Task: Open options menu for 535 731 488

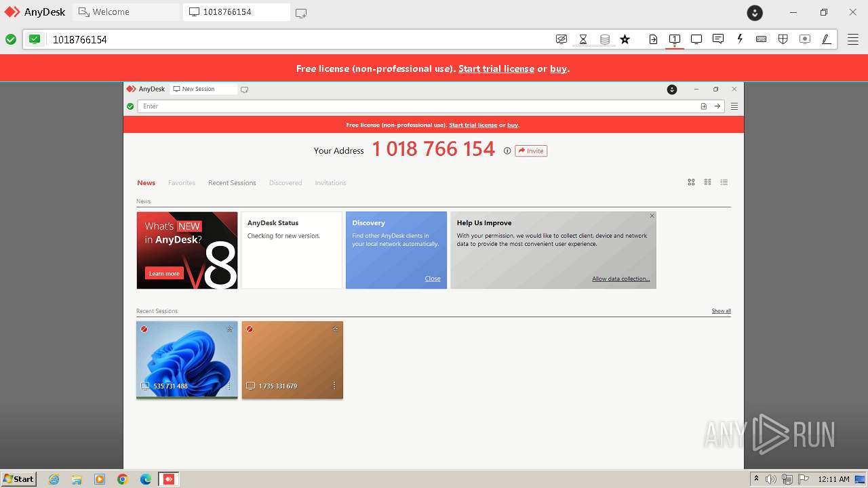Action: (229, 386)
